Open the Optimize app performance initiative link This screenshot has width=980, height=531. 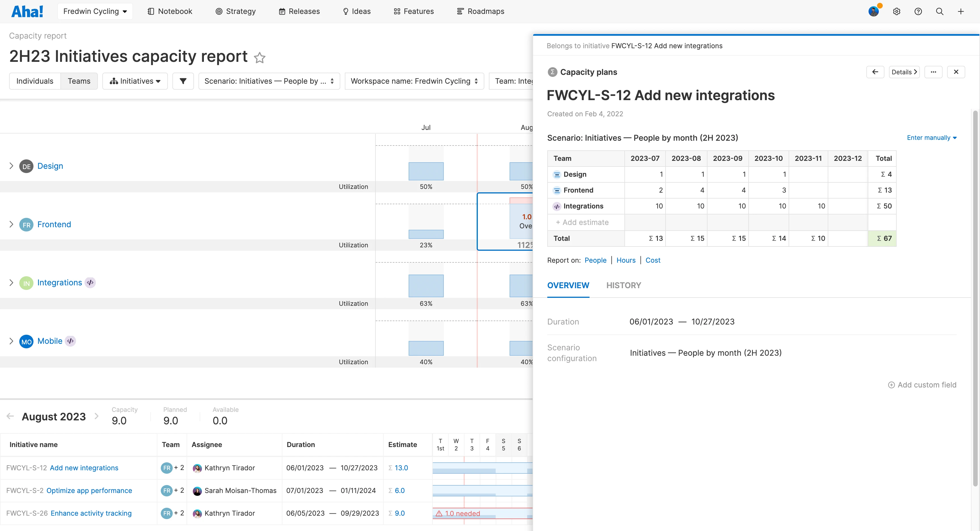tap(89, 490)
